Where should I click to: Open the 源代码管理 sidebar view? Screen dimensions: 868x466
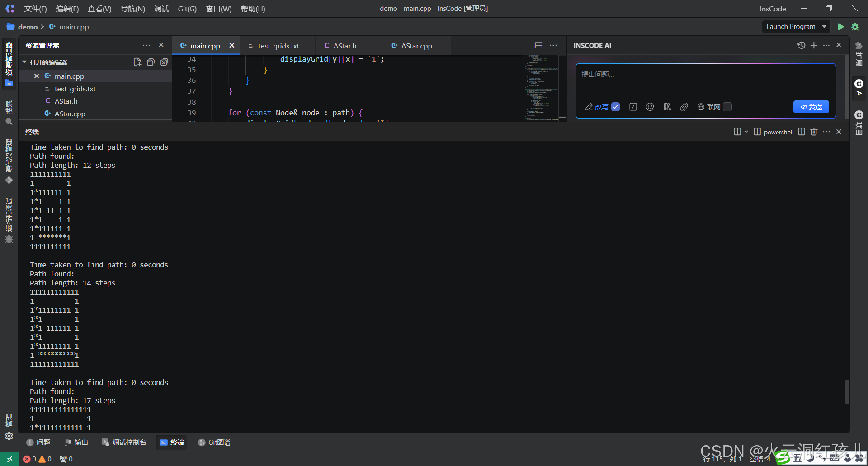tap(9, 161)
